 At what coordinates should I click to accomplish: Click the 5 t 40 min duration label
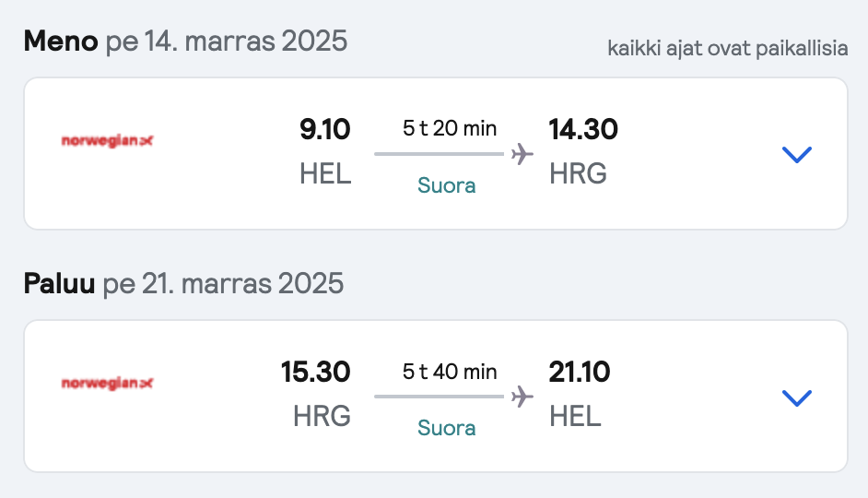tap(450, 371)
